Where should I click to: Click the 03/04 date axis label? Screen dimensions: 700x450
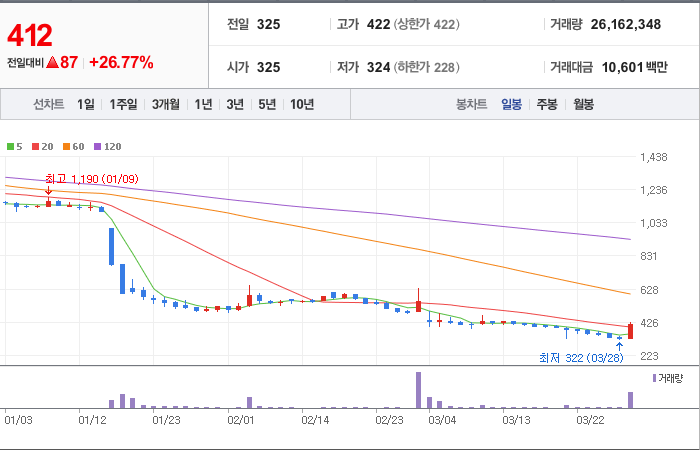[x=442, y=420]
